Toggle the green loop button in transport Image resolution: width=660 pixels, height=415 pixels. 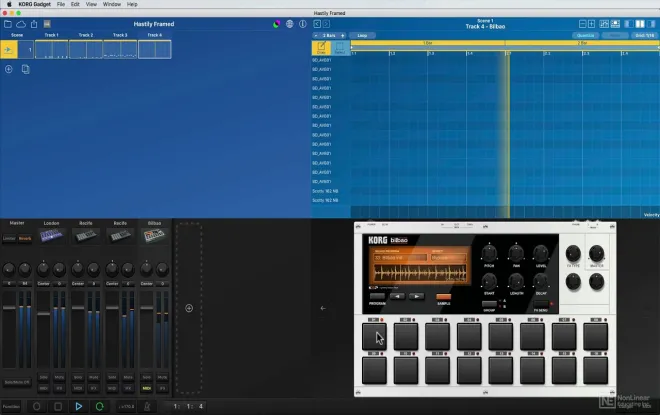pyautogui.click(x=99, y=406)
